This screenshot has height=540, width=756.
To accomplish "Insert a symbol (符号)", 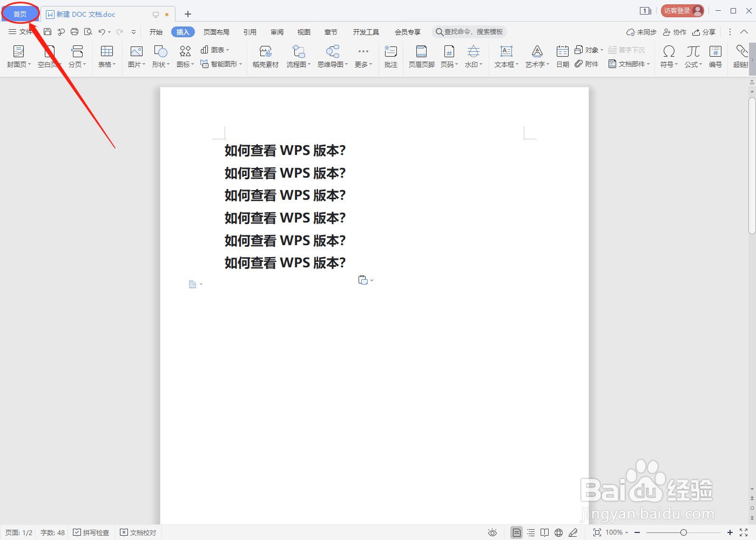I will coord(669,57).
